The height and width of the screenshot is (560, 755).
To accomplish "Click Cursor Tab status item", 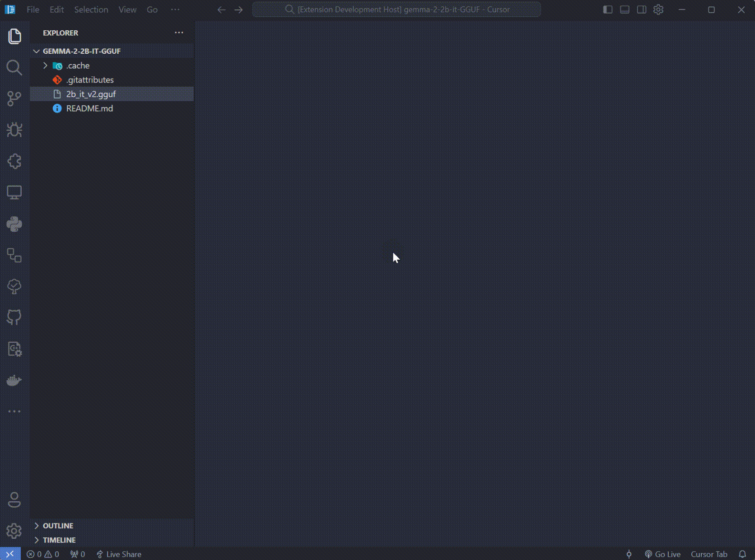I will click(709, 554).
